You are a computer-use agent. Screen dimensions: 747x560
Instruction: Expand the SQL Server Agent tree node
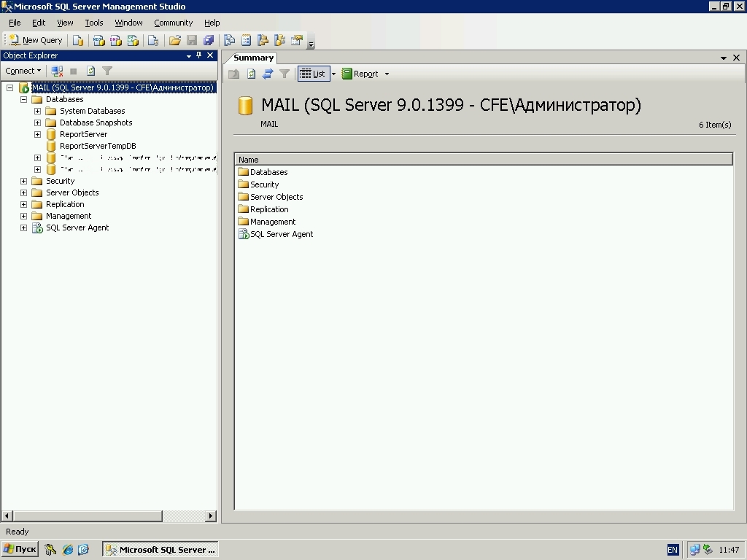coord(23,227)
